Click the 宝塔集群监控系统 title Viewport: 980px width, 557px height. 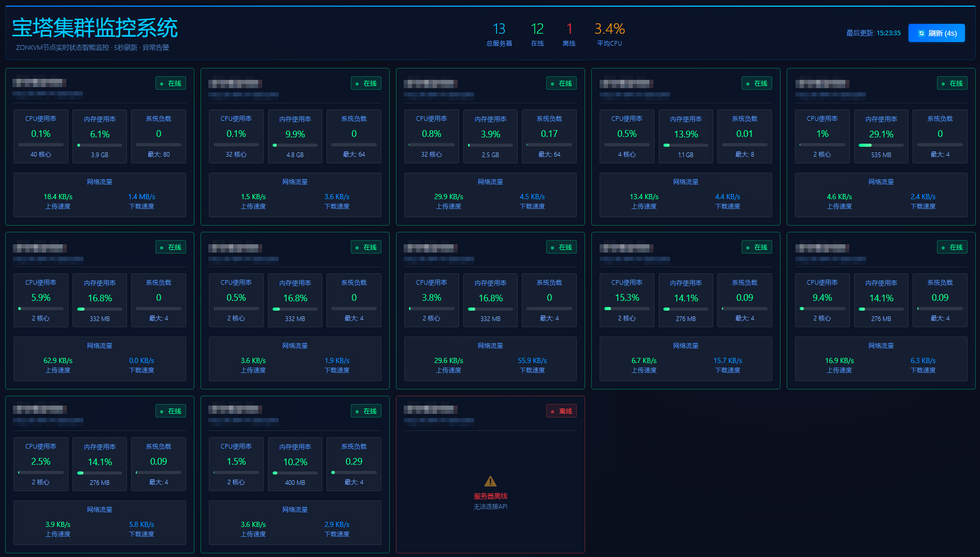95,28
